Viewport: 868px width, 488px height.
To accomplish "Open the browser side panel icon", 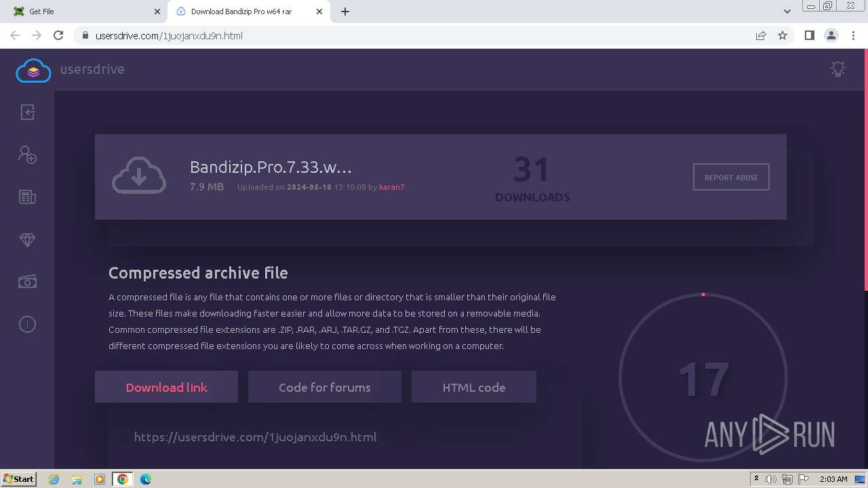I will [x=809, y=35].
